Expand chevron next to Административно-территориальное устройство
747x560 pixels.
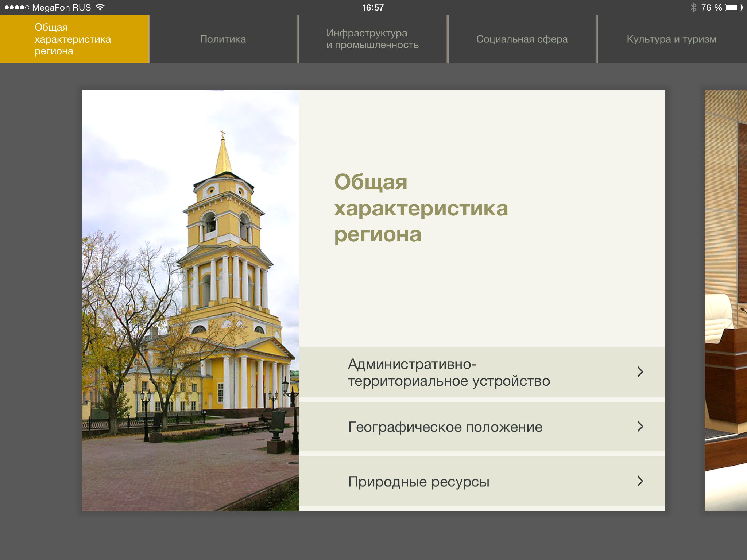[640, 372]
